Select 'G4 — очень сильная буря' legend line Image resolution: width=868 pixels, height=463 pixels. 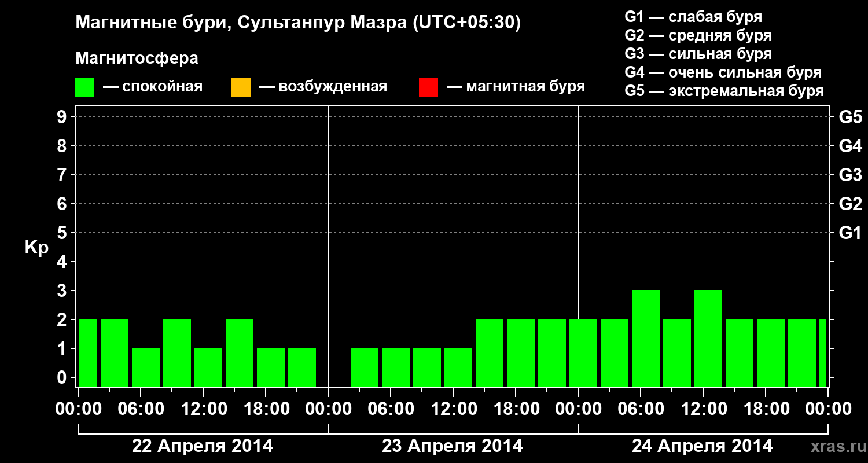[x=723, y=72]
